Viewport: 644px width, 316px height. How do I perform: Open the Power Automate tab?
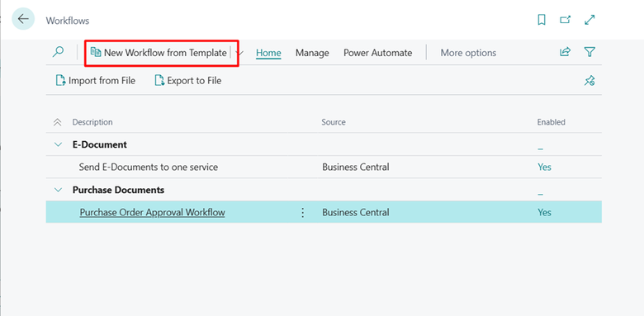[x=378, y=53]
